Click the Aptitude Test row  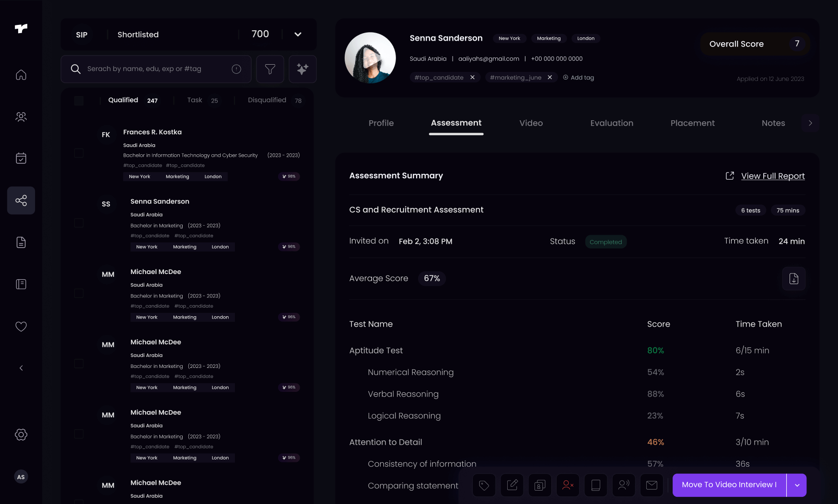point(577,350)
